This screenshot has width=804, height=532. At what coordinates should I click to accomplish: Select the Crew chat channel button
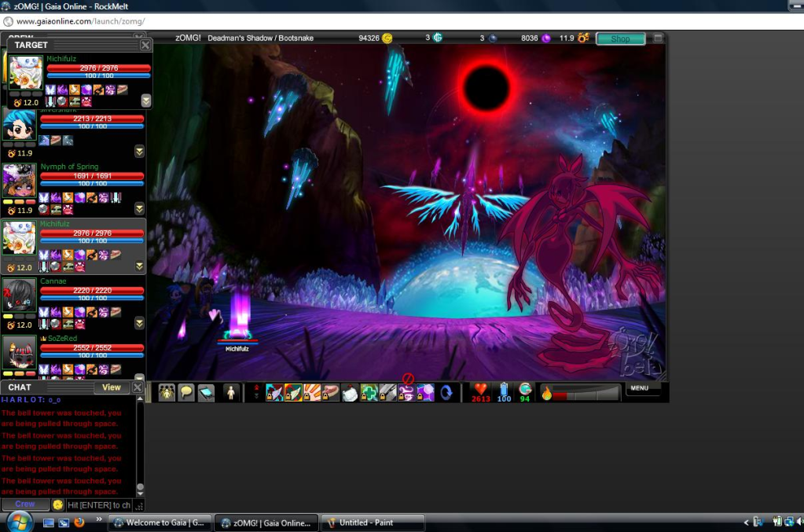(x=25, y=504)
